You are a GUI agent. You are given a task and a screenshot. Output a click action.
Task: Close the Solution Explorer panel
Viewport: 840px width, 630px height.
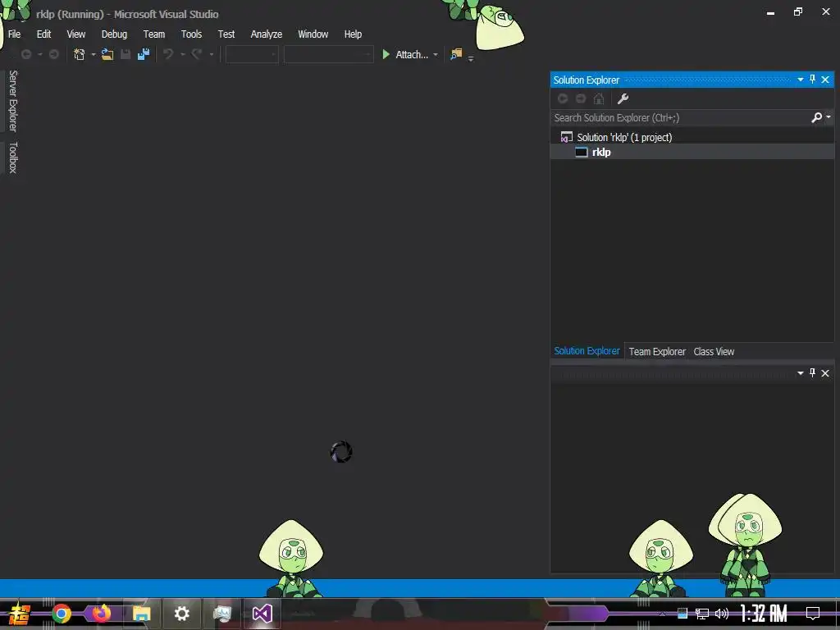(825, 80)
